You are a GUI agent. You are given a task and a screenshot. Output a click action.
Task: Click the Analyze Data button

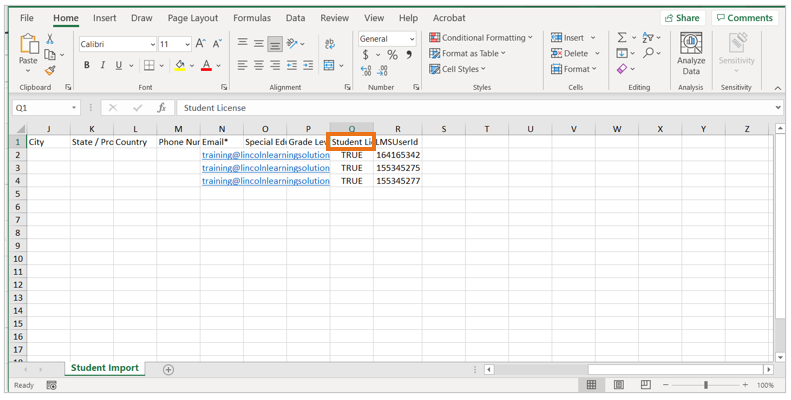tap(691, 53)
